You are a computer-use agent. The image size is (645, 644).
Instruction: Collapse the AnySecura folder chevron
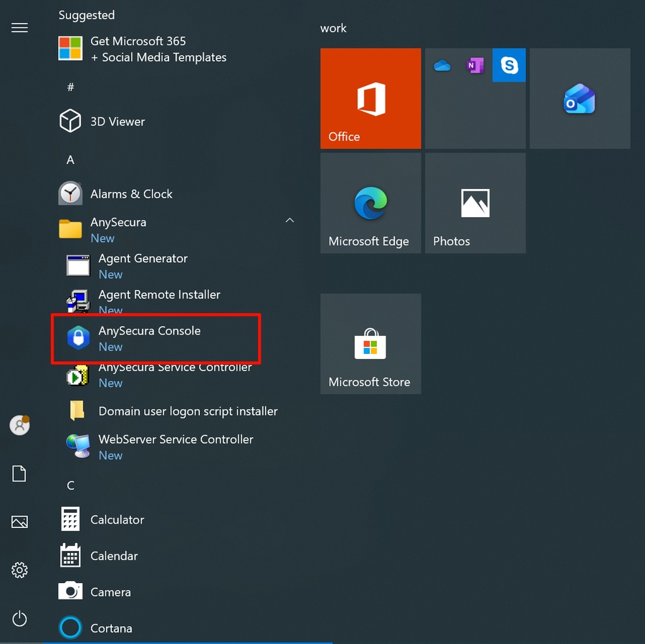pyautogui.click(x=290, y=221)
